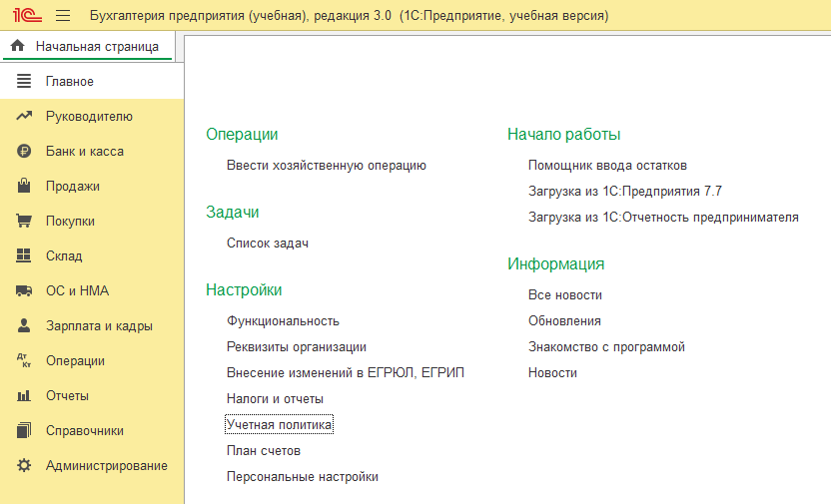
Task: Click the Зарплата и кадры person icon
Action: pos(24,325)
